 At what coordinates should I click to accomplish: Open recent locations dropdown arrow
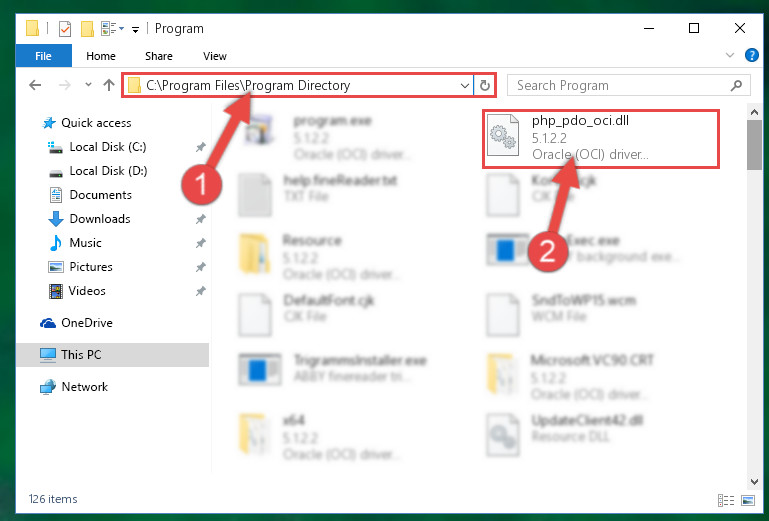pyautogui.click(x=88, y=85)
